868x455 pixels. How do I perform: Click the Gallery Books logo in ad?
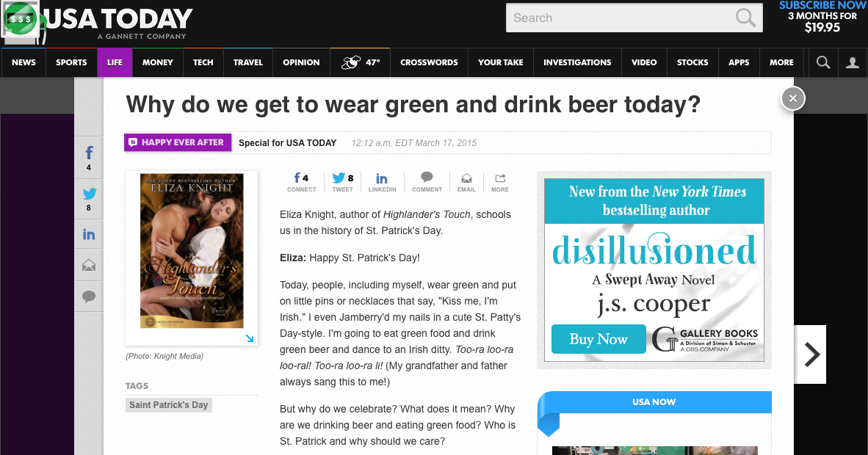point(705,339)
